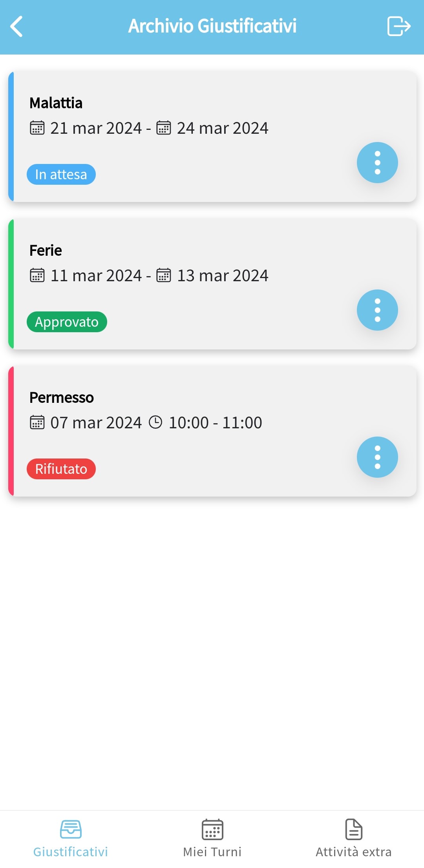Select the Giustificativi inbox tray icon

(x=71, y=829)
